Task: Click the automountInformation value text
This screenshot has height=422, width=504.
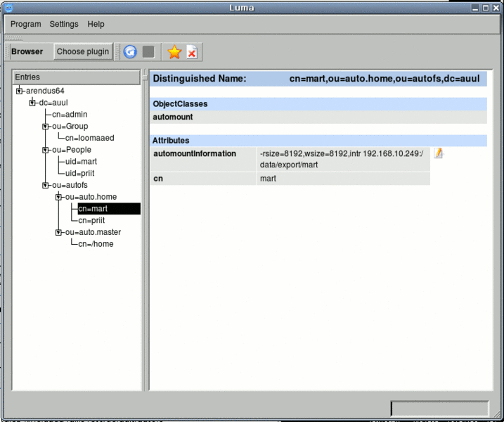Action: (x=342, y=159)
